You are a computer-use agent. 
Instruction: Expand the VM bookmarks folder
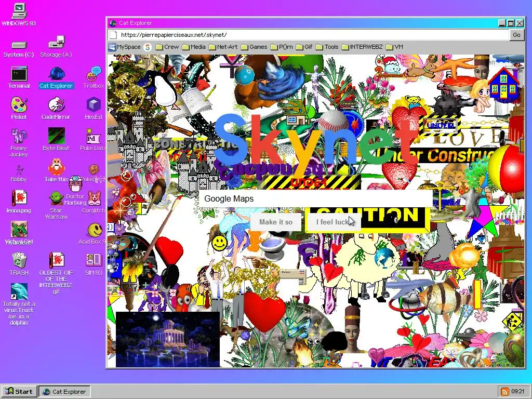[395, 47]
